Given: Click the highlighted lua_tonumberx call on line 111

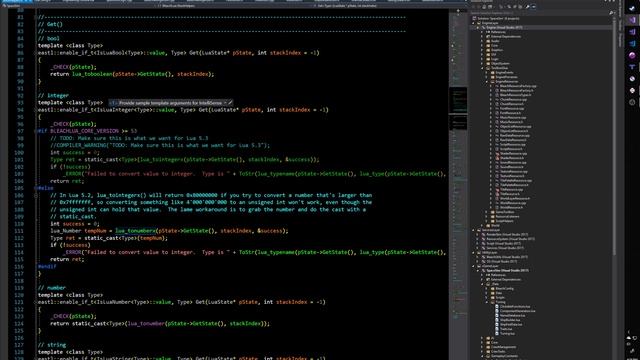Looking at the screenshot, I should point(135,231).
